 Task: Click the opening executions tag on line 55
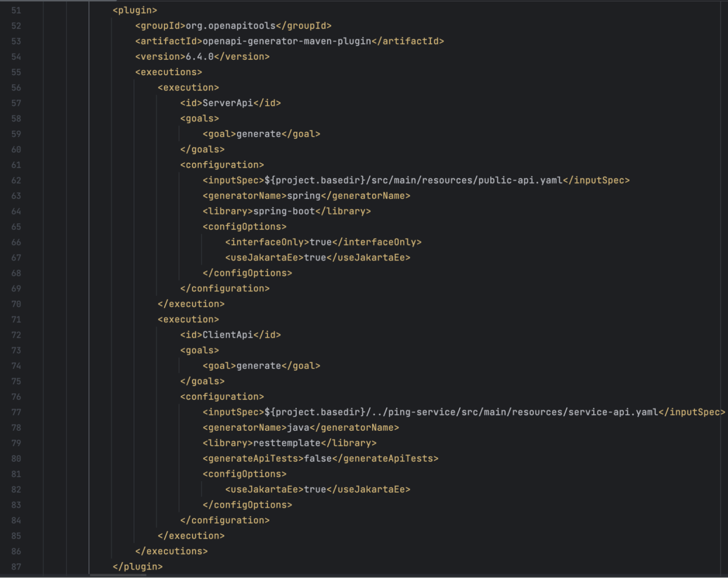click(168, 72)
